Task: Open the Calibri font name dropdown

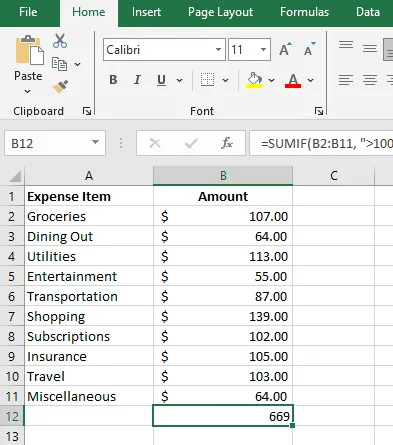Action: 218,50
